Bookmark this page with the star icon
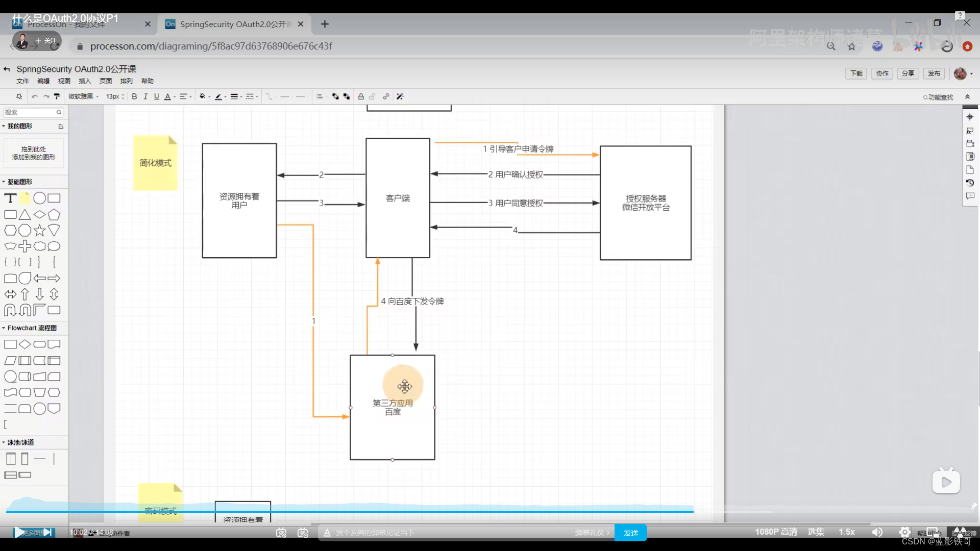 pos(851,46)
